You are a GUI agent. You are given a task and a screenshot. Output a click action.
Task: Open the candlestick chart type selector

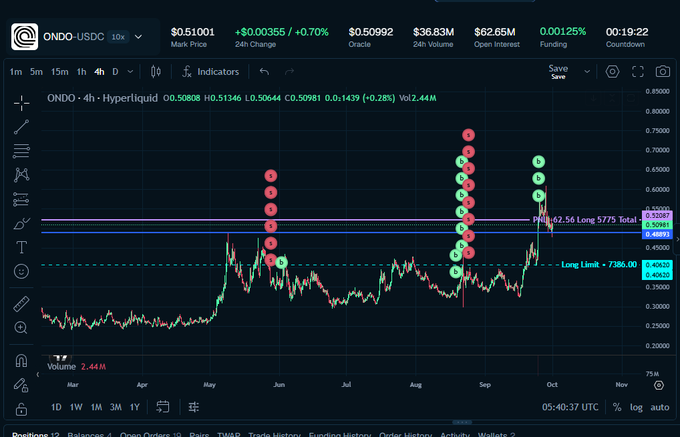click(x=156, y=72)
